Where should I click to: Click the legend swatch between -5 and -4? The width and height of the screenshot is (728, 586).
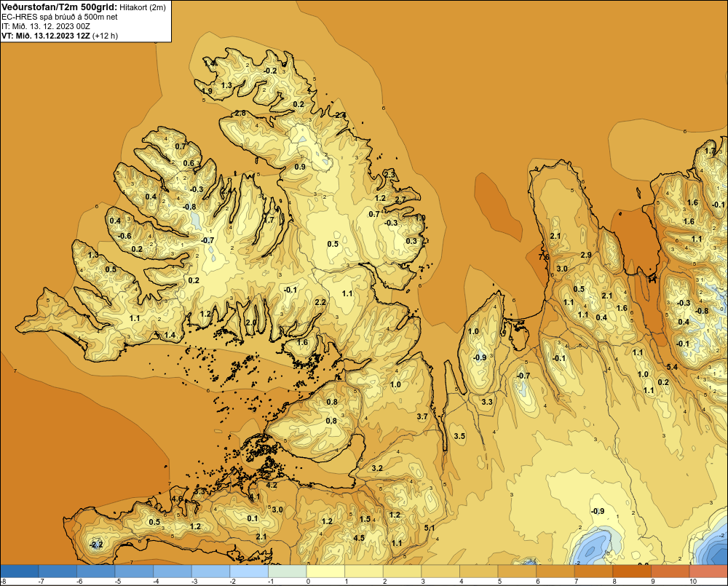(134, 571)
